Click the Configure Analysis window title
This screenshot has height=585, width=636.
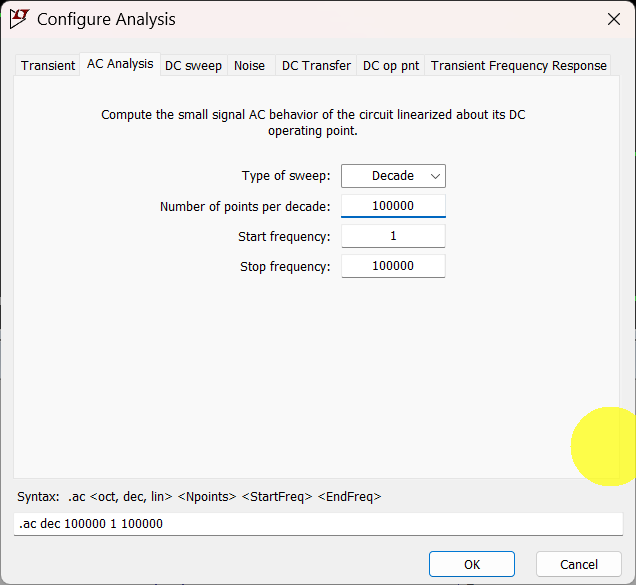tap(106, 19)
